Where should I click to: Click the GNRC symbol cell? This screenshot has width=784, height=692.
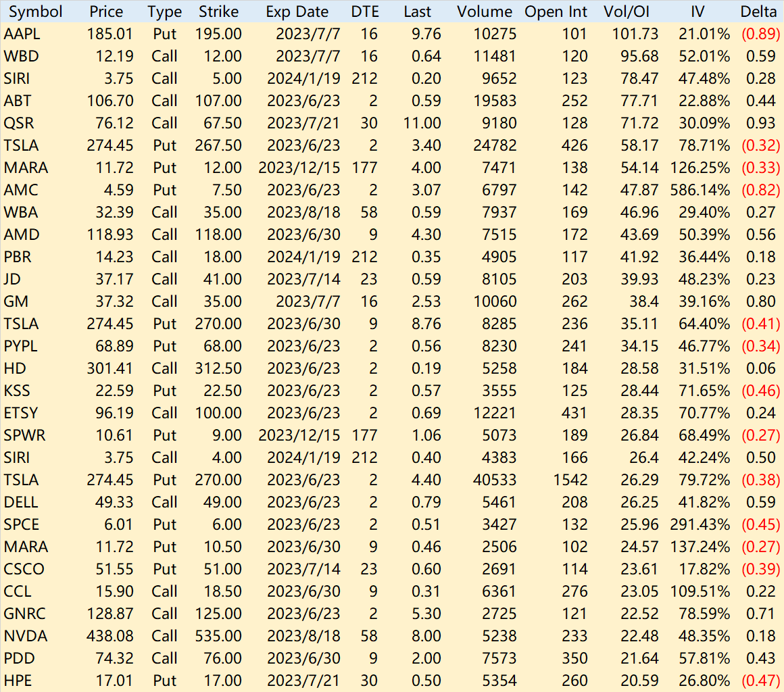click(x=24, y=614)
